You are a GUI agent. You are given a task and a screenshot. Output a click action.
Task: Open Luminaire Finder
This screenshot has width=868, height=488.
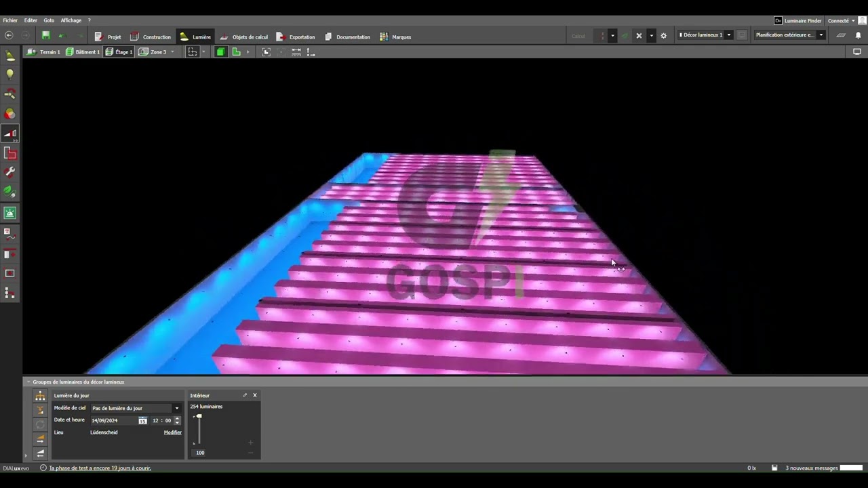point(798,20)
